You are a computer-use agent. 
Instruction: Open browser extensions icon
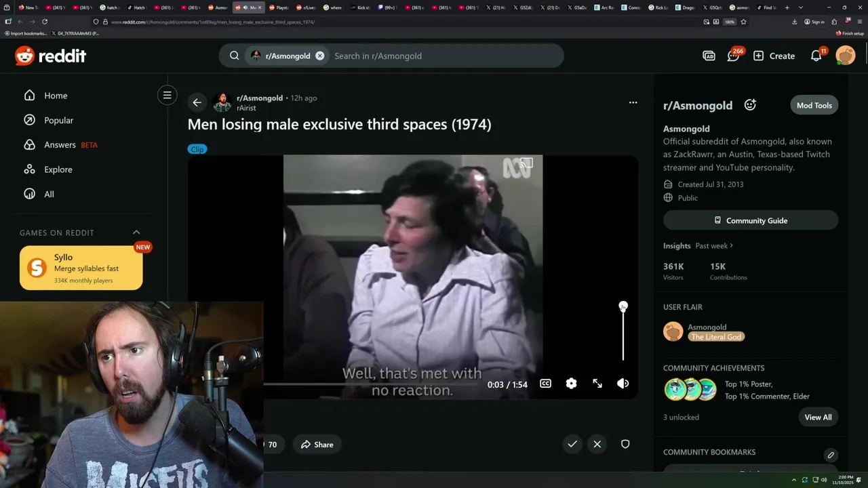tap(835, 22)
